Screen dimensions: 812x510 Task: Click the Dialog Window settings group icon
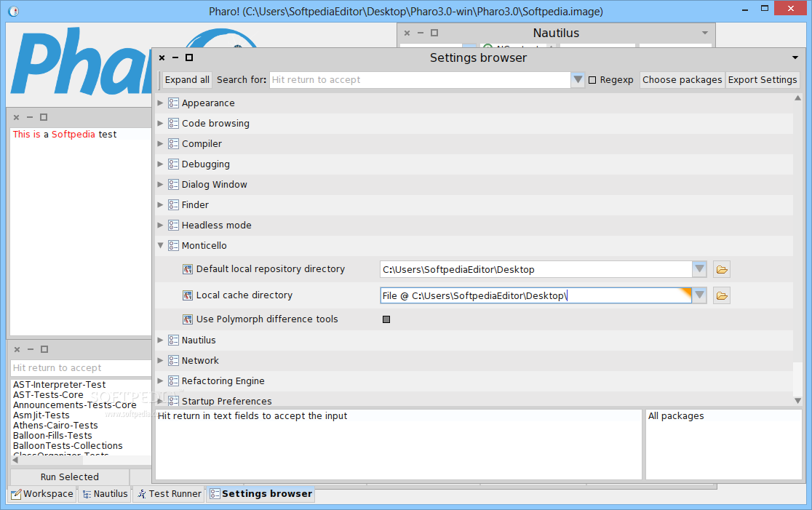click(x=173, y=184)
